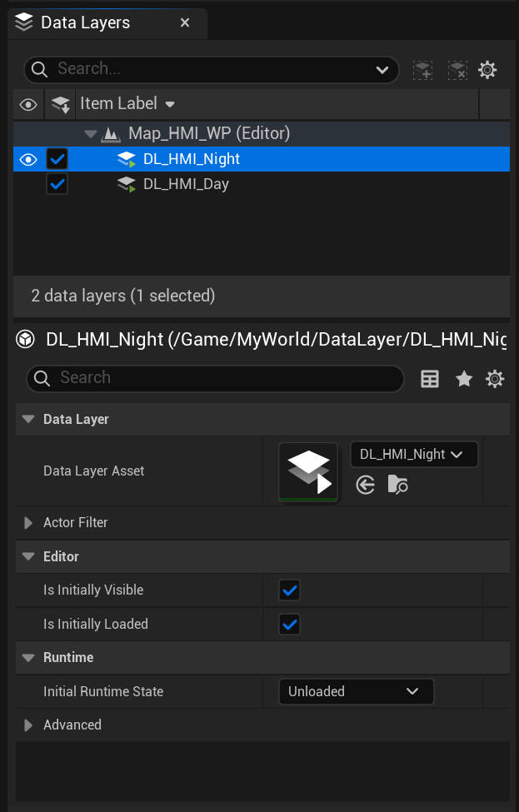Click the use selected asset arrow icon
The width and height of the screenshot is (519, 812).
tap(365, 485)
